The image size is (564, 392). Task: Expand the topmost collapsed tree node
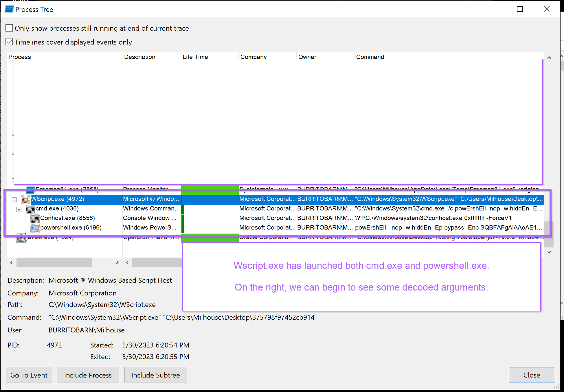(12, 133)
